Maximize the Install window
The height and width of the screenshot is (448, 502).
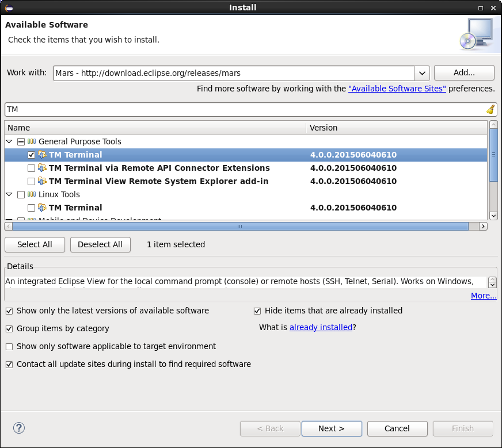tap(481, 8)
